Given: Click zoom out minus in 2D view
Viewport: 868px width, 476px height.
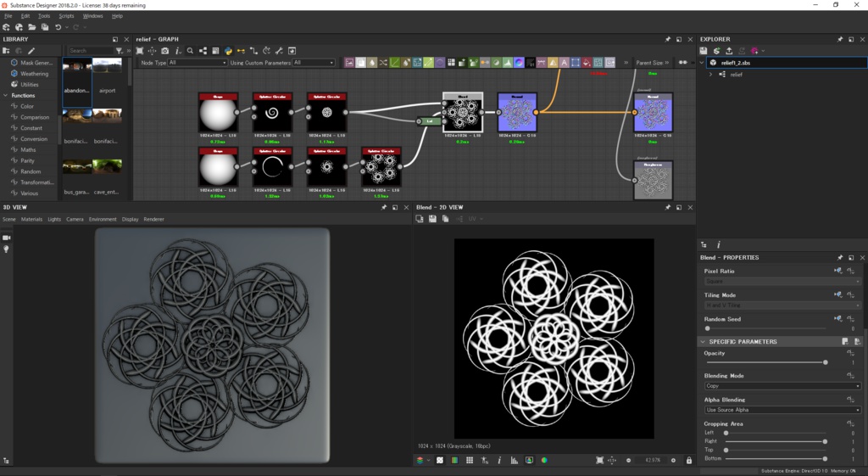Looking at the screenshot, I should pos(628,460).
